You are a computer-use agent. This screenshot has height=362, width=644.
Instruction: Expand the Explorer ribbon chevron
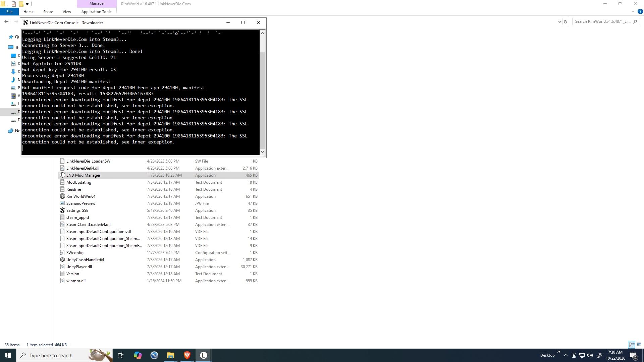[633, 11]
